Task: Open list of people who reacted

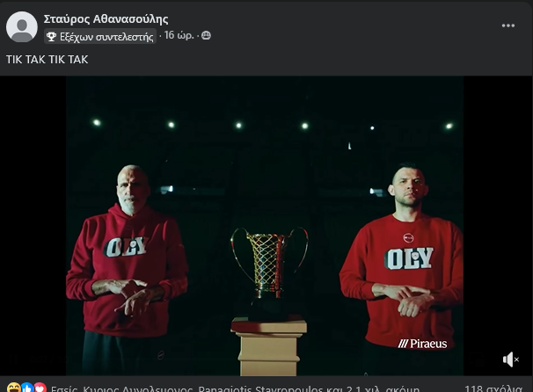Action: coord(235,388)
